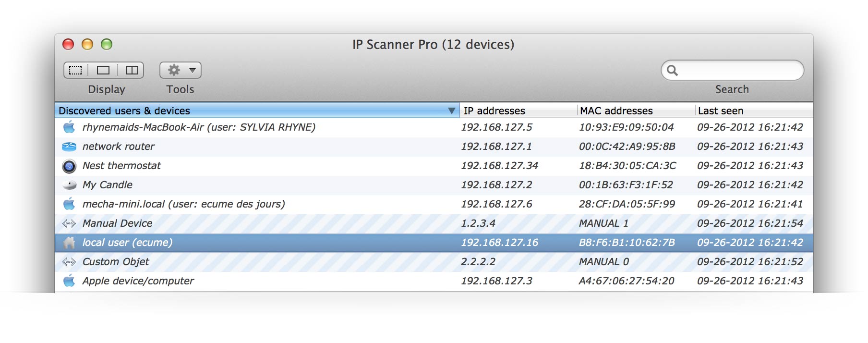Click the Manual Device arrows icon

coord(69,223)
